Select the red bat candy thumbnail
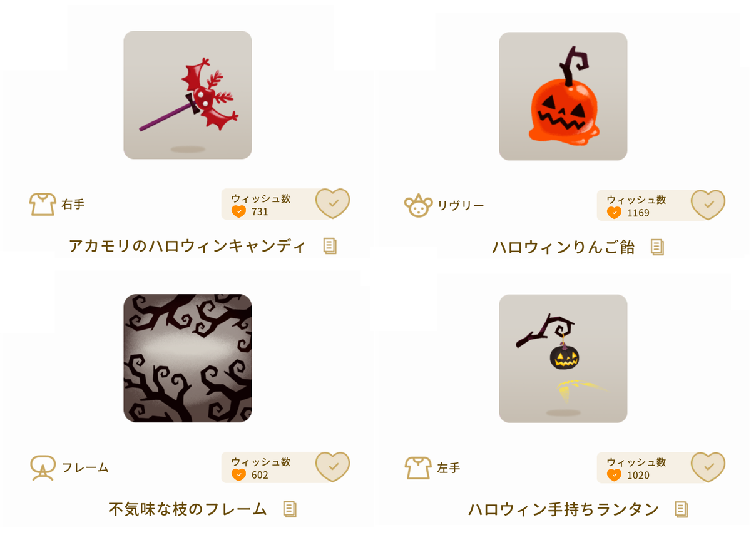 (x=188, y=95)
